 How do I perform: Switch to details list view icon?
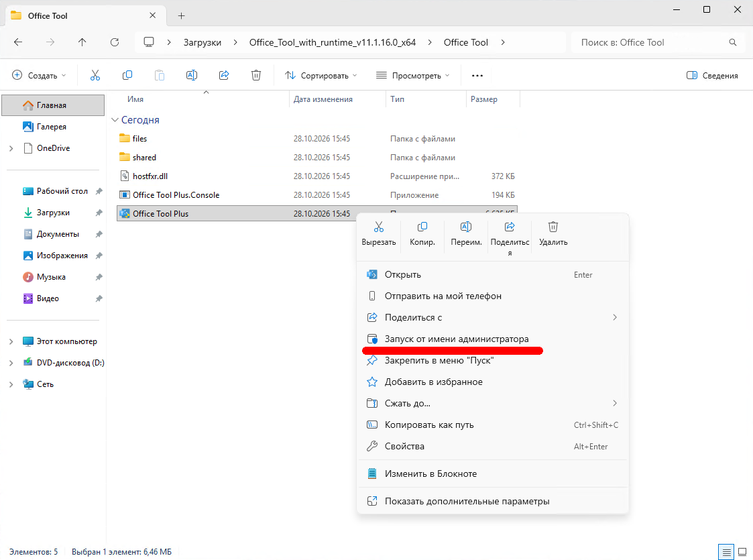coord(727,552)
